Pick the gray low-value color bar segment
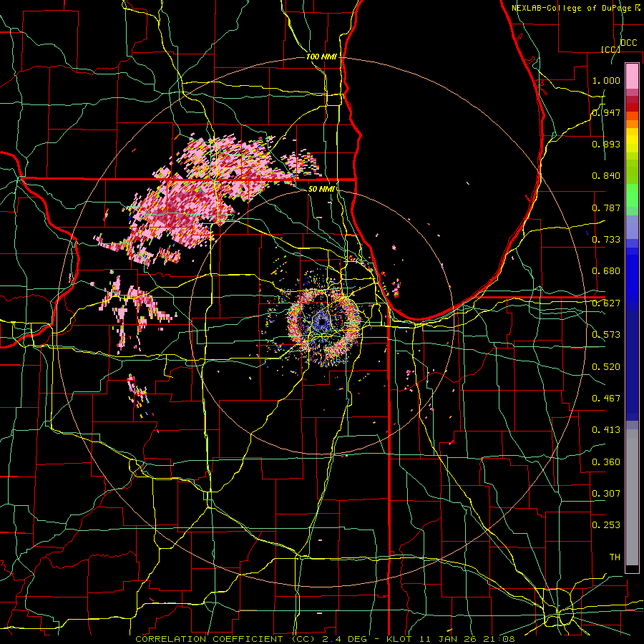This screenshot has width=644, height=644. tap(632, 497)
